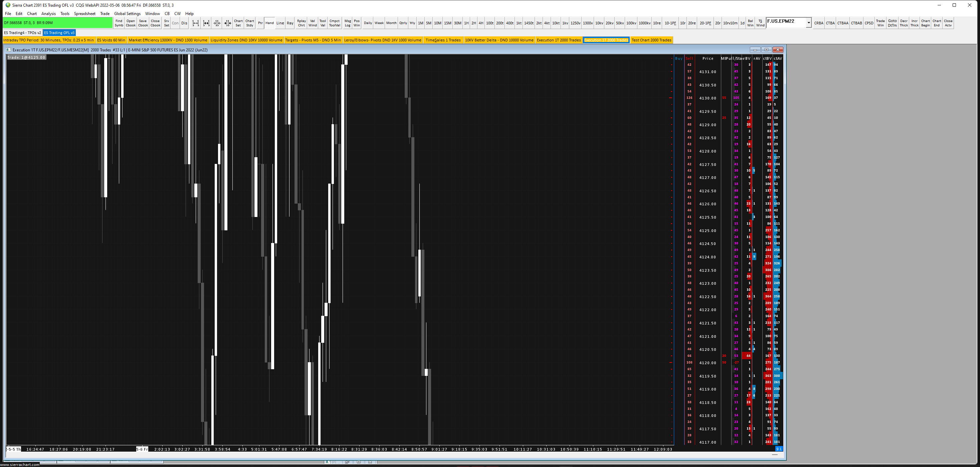Toggle the Ray drawing tool
Image resolution: width=980 pixels, height=467 pixels.
pos(290,23)
